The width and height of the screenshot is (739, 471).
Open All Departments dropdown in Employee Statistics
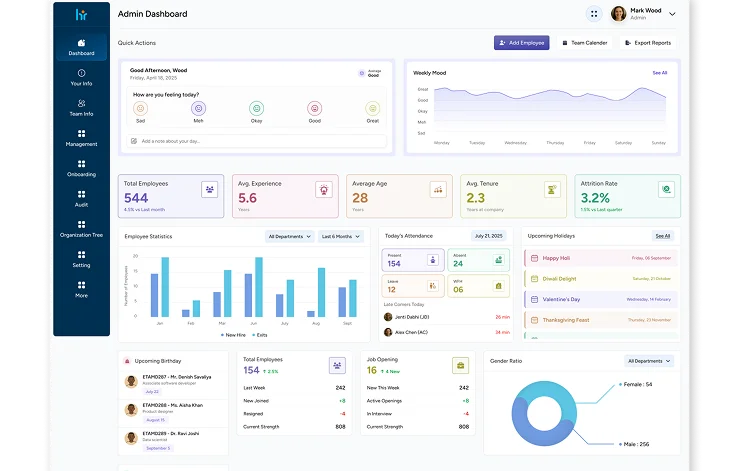click(x=289, y=236)
